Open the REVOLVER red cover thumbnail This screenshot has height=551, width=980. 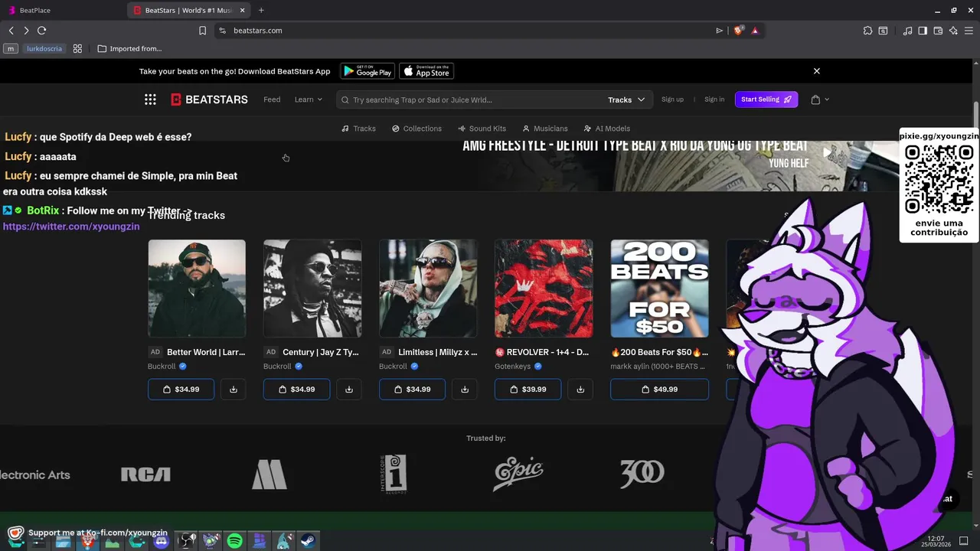[544, 289]
